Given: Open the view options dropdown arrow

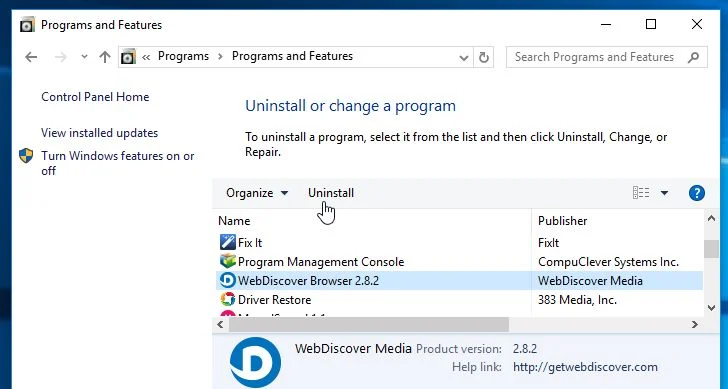Looking at the screenshot, I should click(x=664, y=193).
